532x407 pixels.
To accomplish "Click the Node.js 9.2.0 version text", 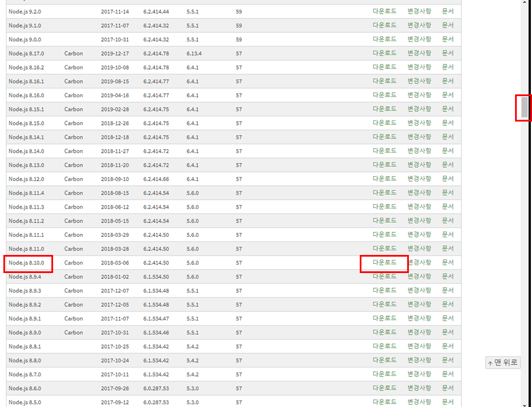I will [25, 11].
